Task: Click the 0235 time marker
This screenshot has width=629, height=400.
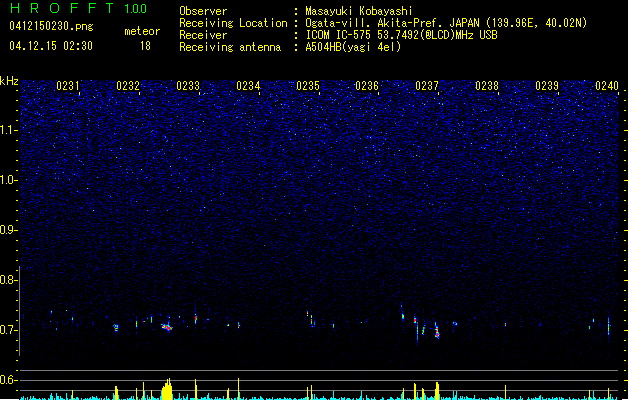Action: (x=308, y=86)
